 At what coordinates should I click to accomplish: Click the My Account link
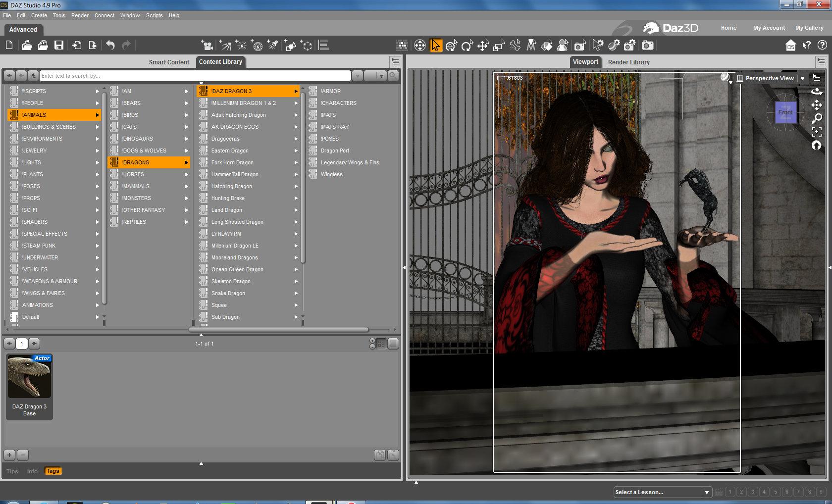[x=769, y=28]
